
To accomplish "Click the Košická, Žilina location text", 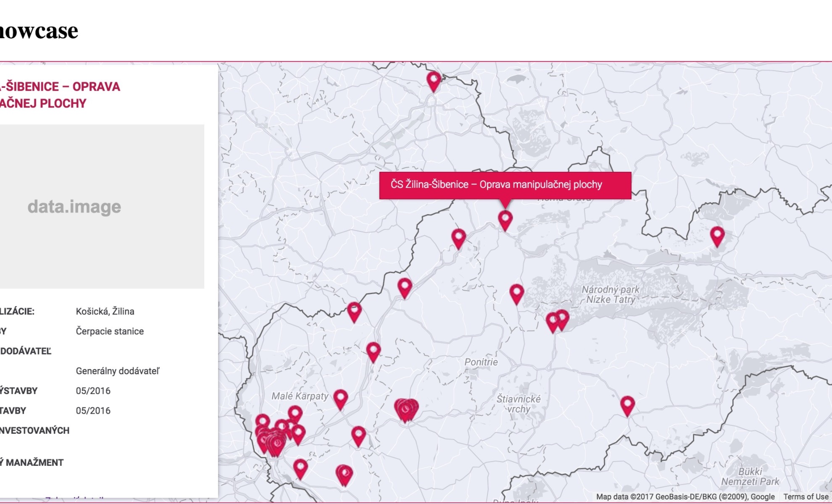I will coord(105,311).
